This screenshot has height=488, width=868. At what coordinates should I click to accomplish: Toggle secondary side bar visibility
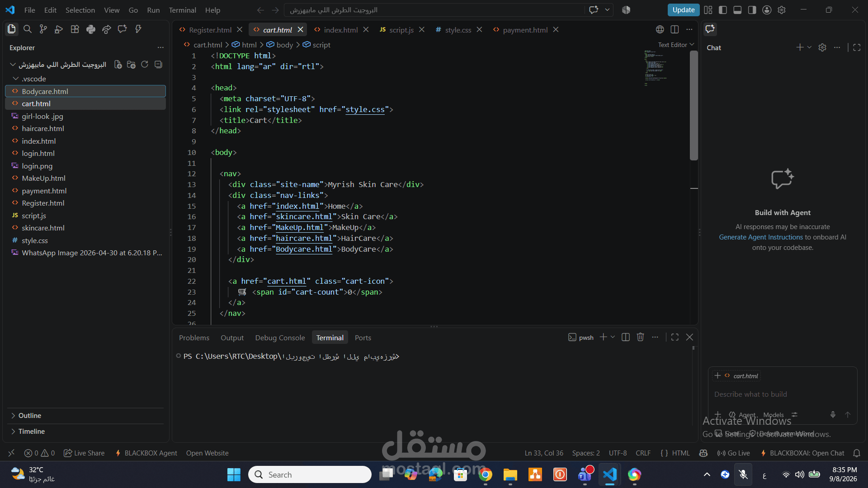[x=752, y=10]
